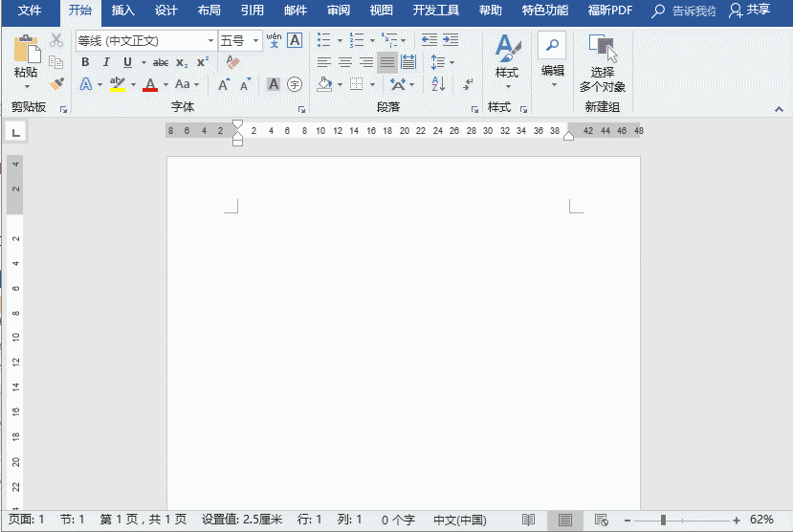Viewport: 793px width, 532px height.
Task: Switch to Read Mode view in status bar
Action: click(x=528, y=520)
